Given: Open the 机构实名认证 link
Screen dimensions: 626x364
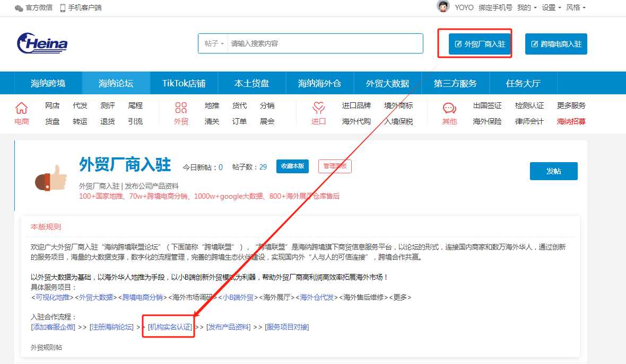Looking at the screenshot, I should coord(170,327).
